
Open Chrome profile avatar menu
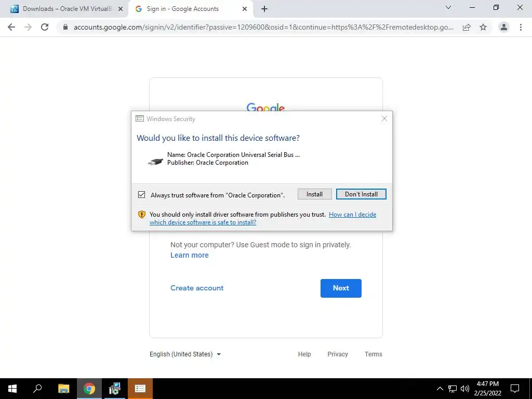pyautogui.click(x=504, y=27)
